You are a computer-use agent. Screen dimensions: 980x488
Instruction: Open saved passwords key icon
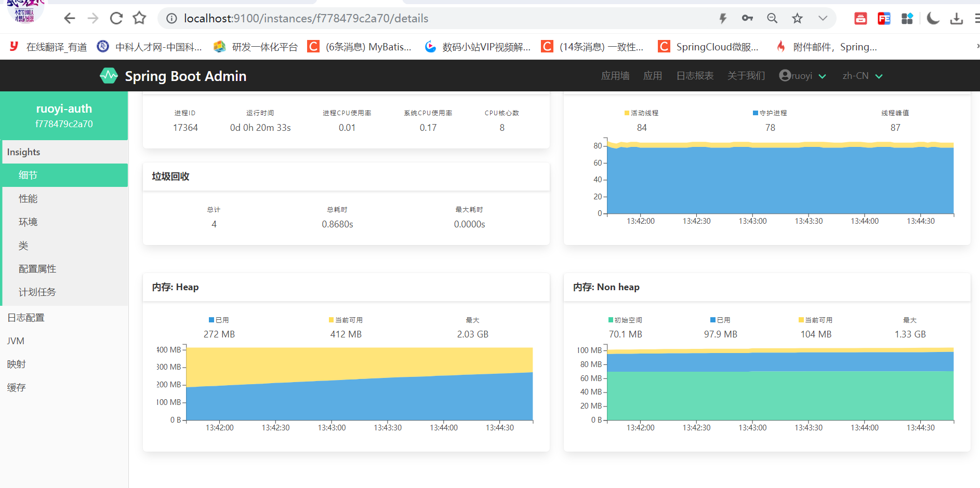pyautogui.click(x=747, y=18)
